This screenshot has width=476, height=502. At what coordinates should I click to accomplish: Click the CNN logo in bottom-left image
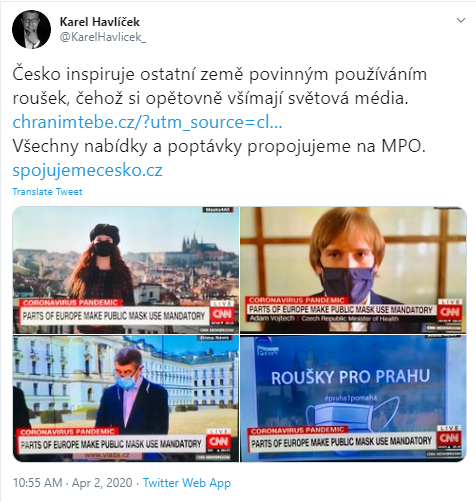coord(219,442)
